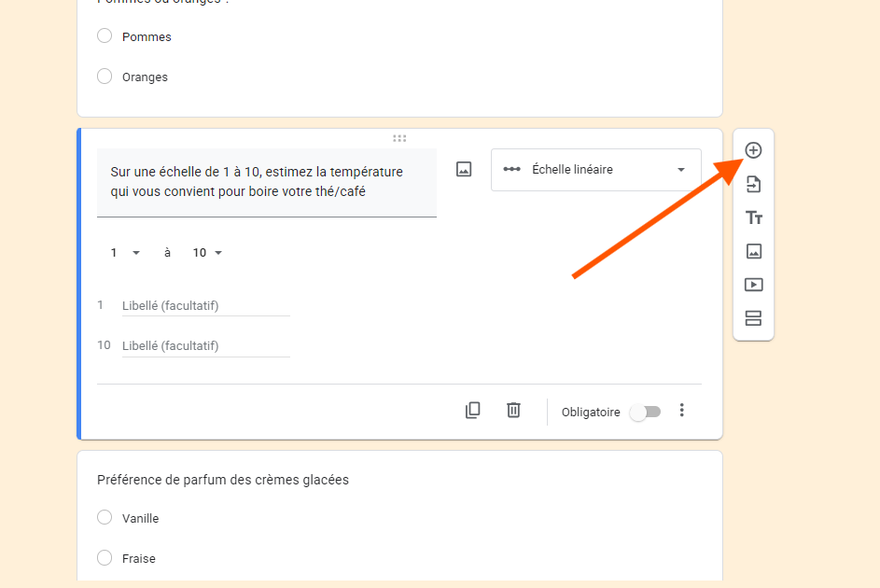The height and width of the screenshot is (588, 880).
Task: Click the Préférence de parfum des crèmes glacées question
Action: click(x=223, y=480)
